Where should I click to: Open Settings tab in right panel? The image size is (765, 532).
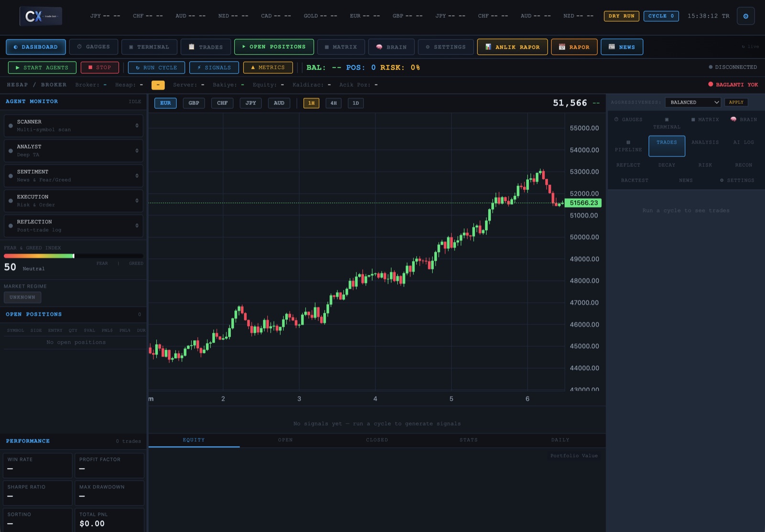(737, 180)
